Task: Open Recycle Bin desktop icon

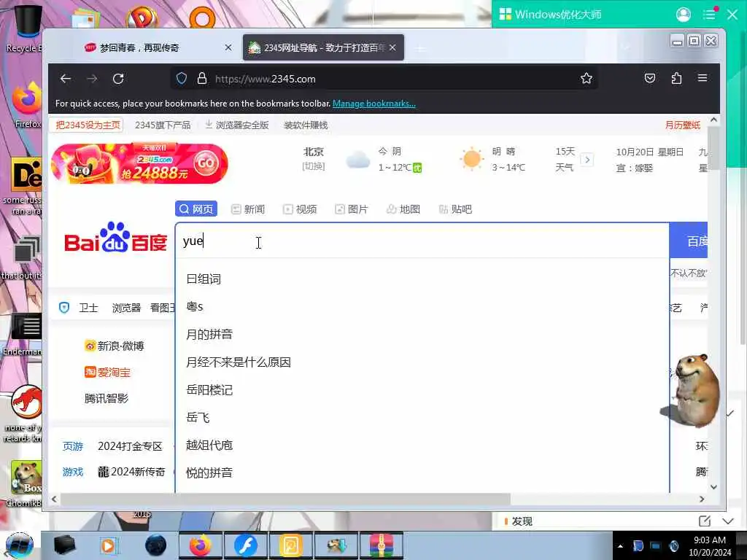Action: (x=26, y=28)
